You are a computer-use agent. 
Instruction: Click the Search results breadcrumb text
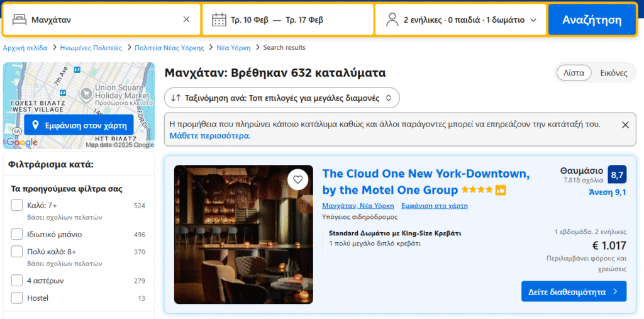pyautogui.click(x=284, y=48)
